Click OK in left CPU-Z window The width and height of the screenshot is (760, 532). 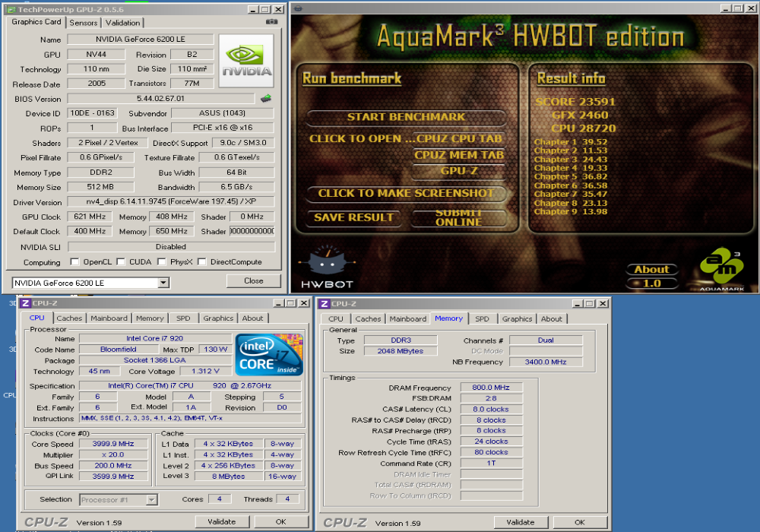coord(281,522)
